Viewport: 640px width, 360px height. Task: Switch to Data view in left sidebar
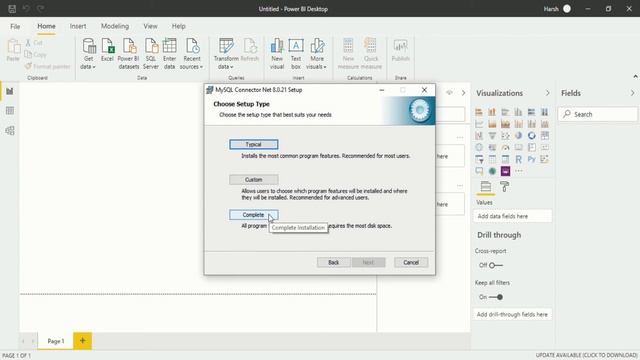pyautogui.click(x=10, y=111)
